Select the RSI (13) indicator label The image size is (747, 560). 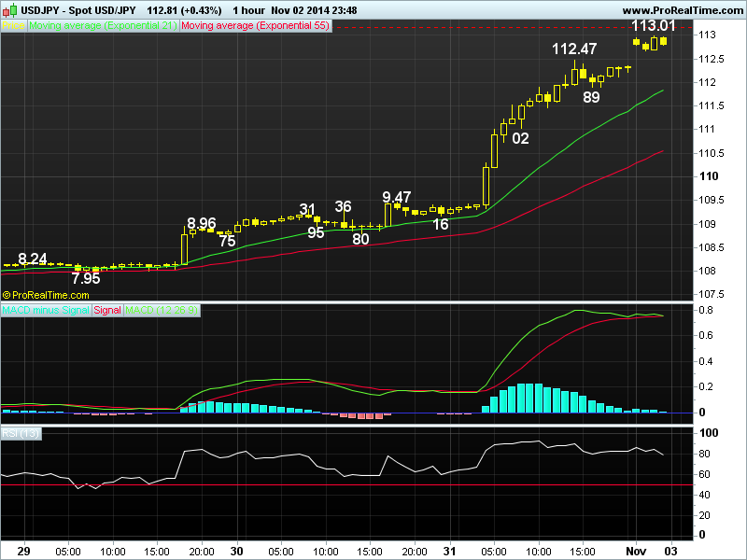coord(21,433)
